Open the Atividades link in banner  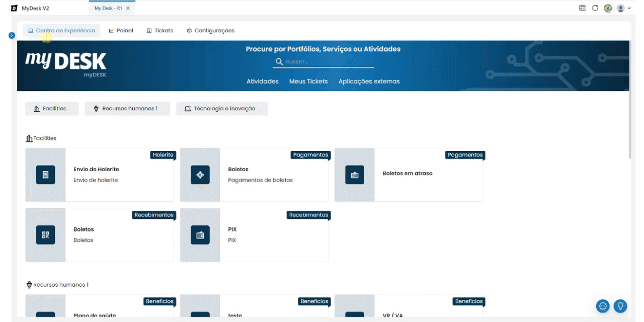coord(263,81)
